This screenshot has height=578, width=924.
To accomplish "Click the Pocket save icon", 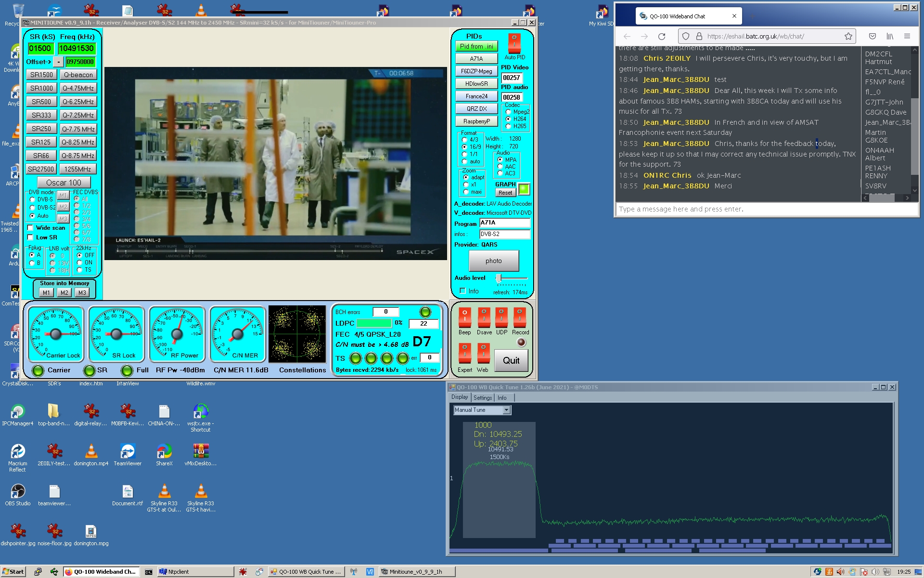I will click(x=872, y=36).
